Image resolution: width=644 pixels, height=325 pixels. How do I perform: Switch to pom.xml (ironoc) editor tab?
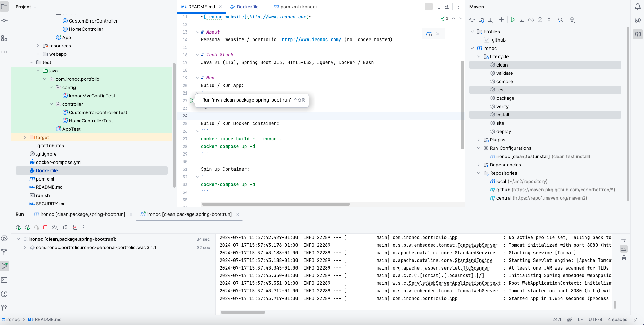(x=295, y=7)
